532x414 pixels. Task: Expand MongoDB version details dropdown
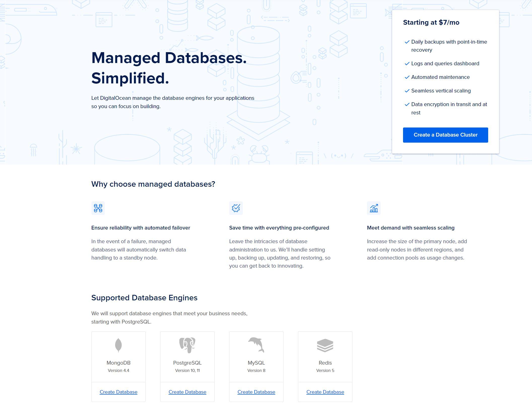click(x=118, y=370)
